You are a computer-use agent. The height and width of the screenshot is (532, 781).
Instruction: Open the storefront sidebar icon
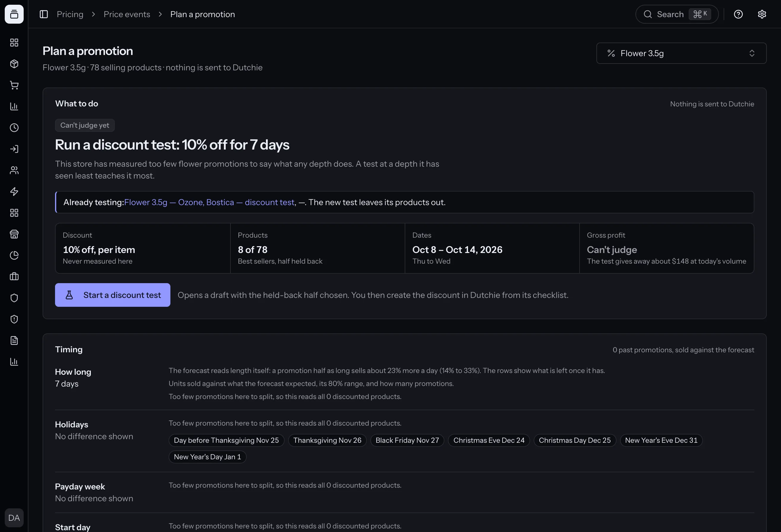(x=14, y=234)
